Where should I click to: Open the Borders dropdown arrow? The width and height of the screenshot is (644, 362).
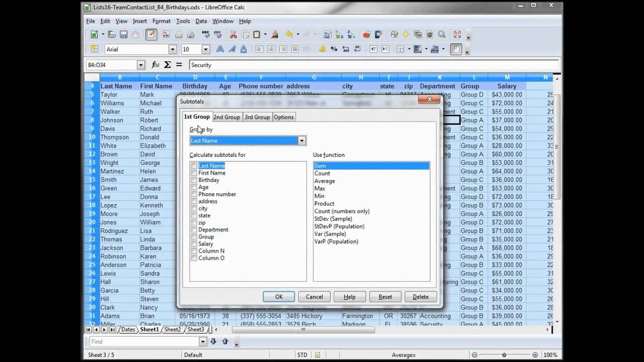(x=409, y=49)
